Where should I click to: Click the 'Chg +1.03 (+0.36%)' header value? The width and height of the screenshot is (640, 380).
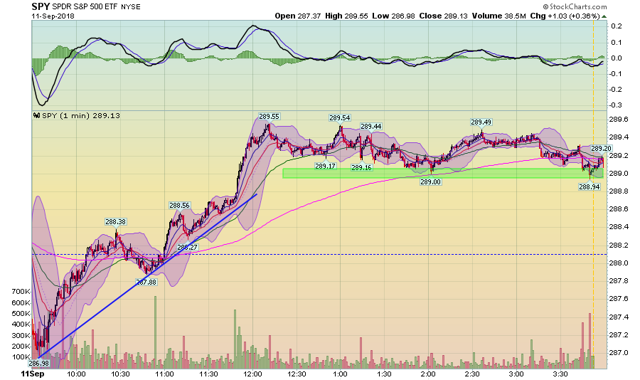(565, 16)
